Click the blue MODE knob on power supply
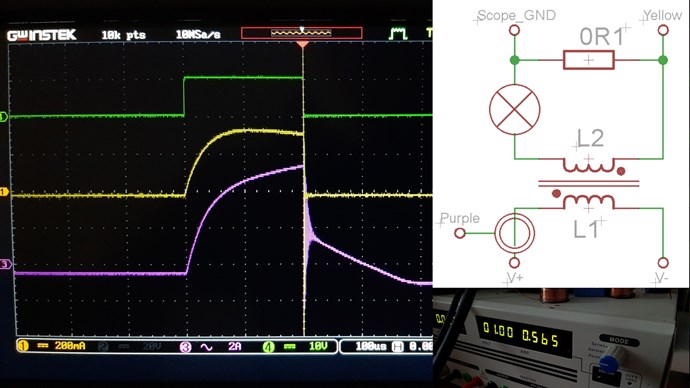 point(609,363)
